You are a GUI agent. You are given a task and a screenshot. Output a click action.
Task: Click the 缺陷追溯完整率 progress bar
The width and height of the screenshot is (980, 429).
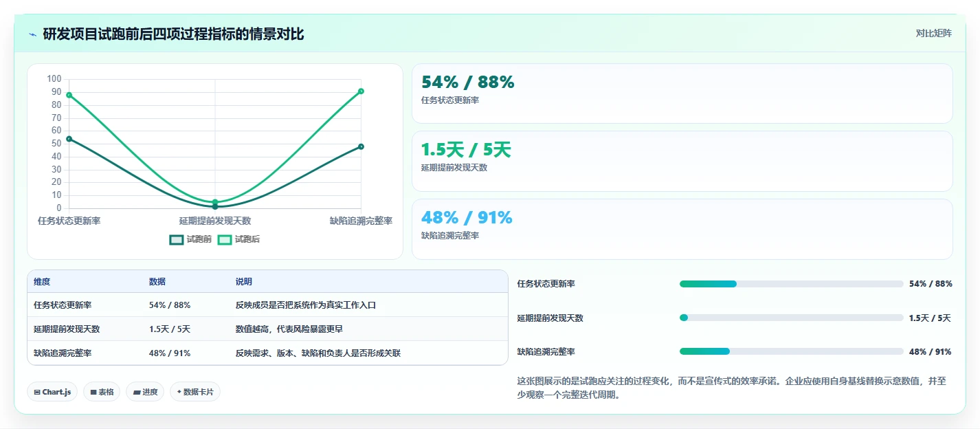[791, 351]
